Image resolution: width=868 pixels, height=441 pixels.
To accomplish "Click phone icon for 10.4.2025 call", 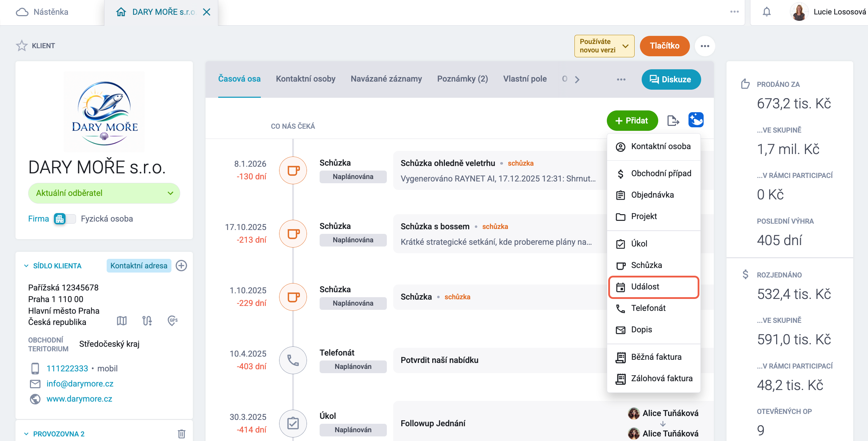I will [293, 360].
